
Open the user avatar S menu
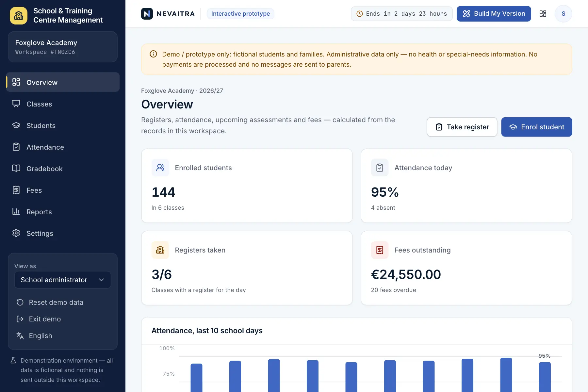563,14
